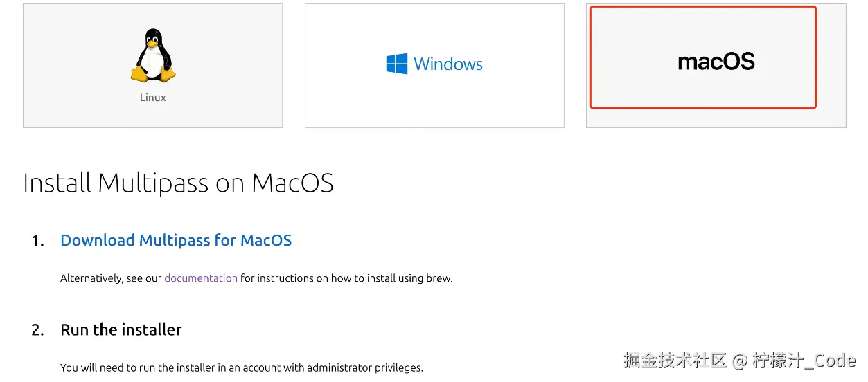This screenshot has width=868, height=382.
Task: Click the word brew in the instructions
Action: [x=439, y=278]
